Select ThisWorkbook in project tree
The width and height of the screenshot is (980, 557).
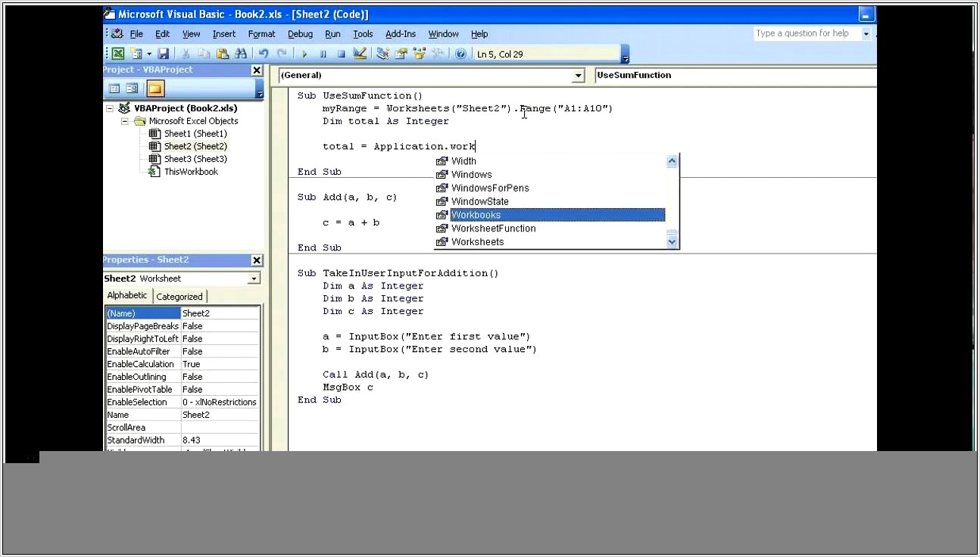191,172
